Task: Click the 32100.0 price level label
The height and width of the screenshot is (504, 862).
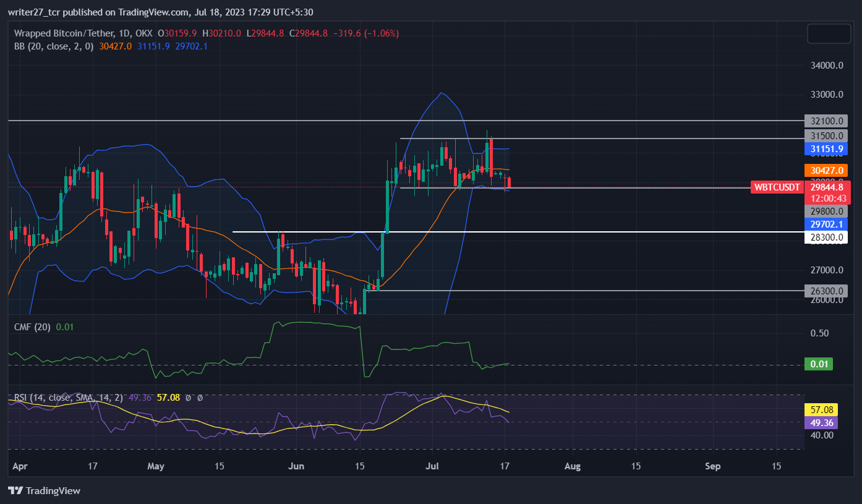Action: 826,121
